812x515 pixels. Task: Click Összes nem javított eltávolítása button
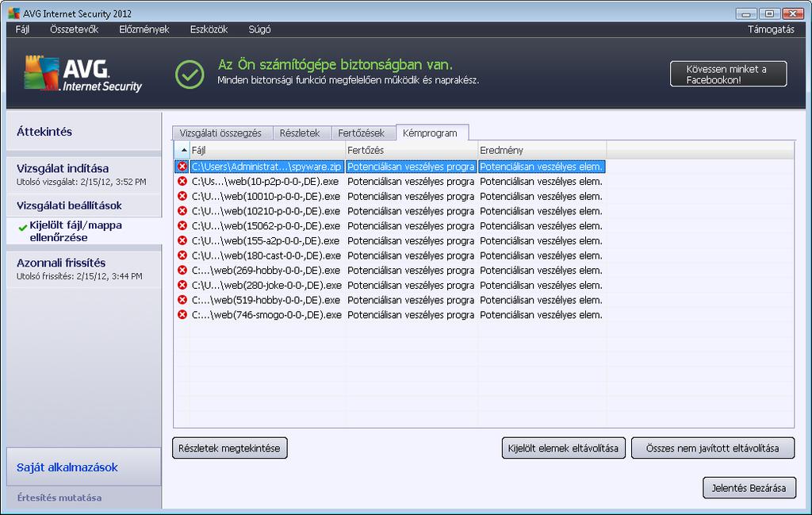coord(713,448)
